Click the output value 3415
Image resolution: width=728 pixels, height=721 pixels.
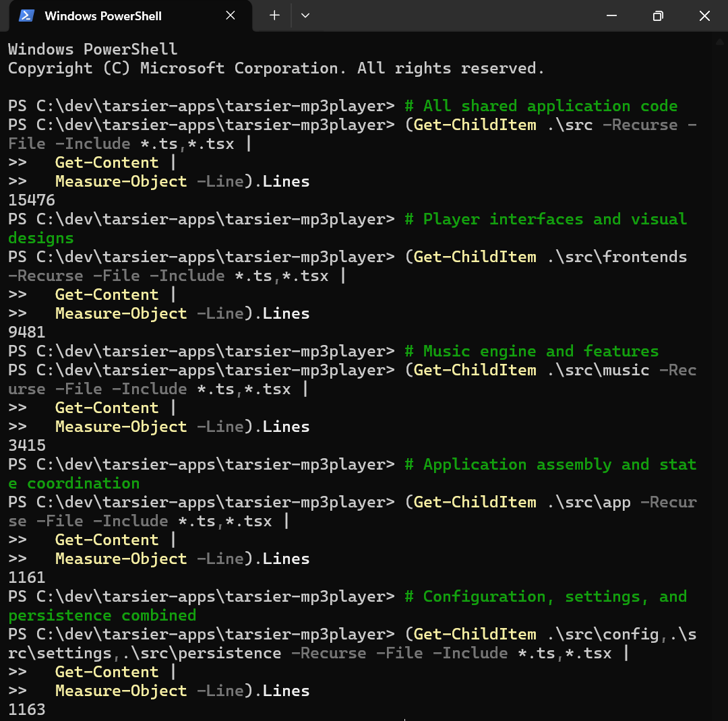pos(27,445)
